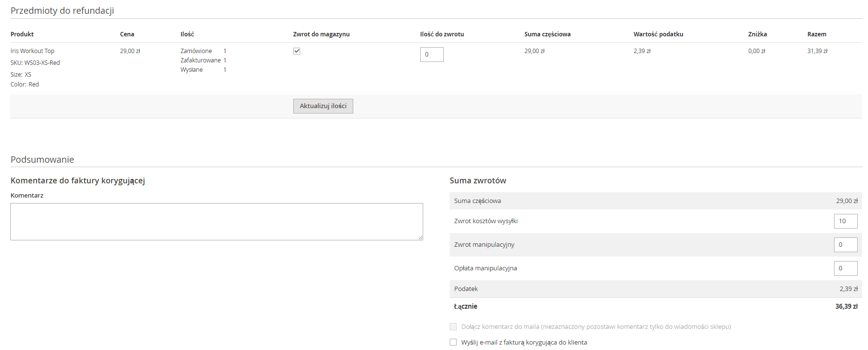Click the Zniżka column header

(x=758, y=34)
